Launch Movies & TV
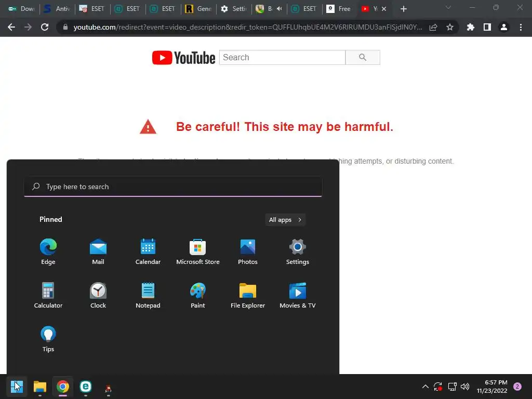The height and width of the screenshot is (399, 532). (298, 295)
